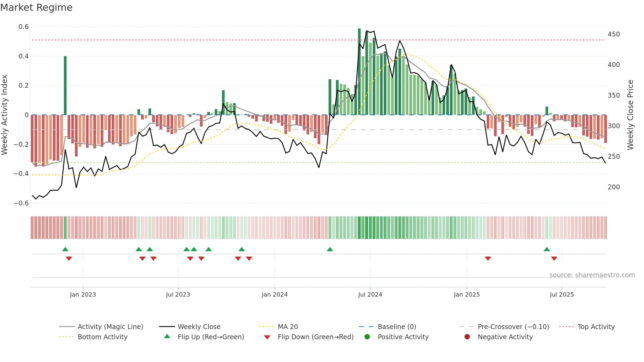Toggle the MA 20 legend entry

pos(279,327)
